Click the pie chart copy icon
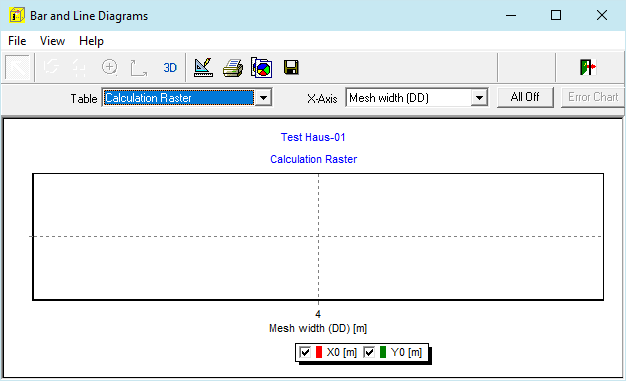626x381 pixels. pos(261,67)
